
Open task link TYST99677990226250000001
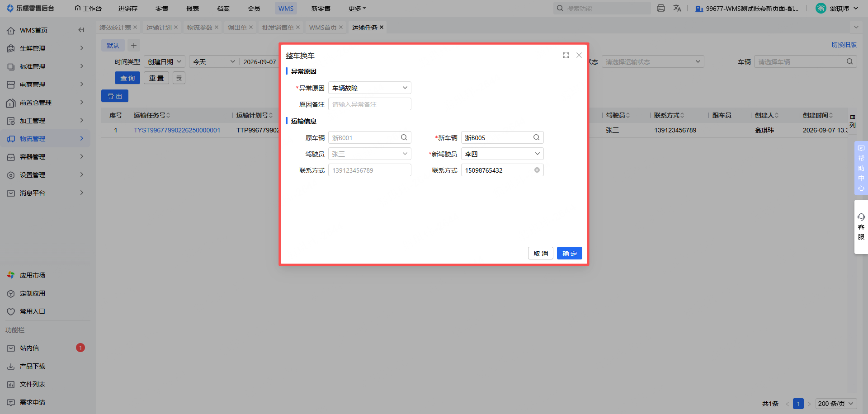point(177,130)
